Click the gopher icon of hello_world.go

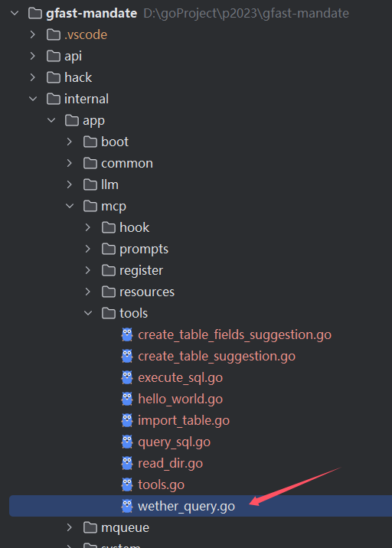click(x=127, y=399)
